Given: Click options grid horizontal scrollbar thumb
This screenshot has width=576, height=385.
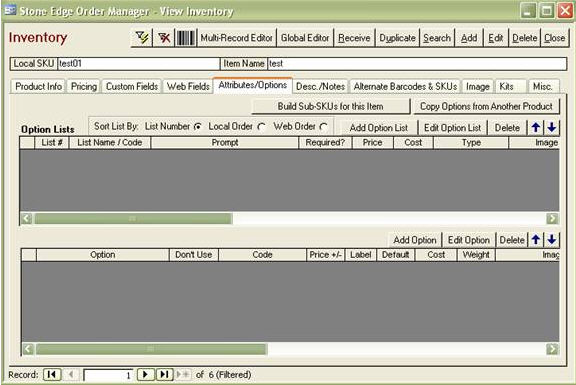Looking at the screenshot, I should tap(151, 349).
